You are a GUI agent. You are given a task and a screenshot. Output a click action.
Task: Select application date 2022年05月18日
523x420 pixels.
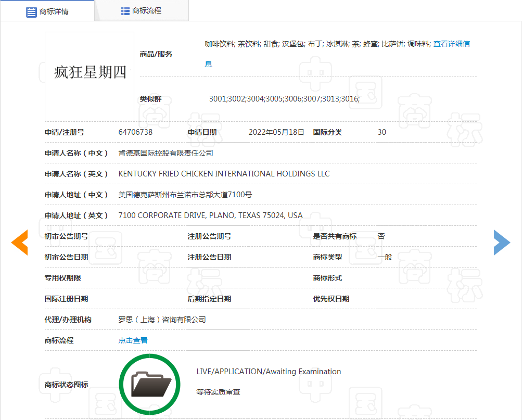[276, 132]
